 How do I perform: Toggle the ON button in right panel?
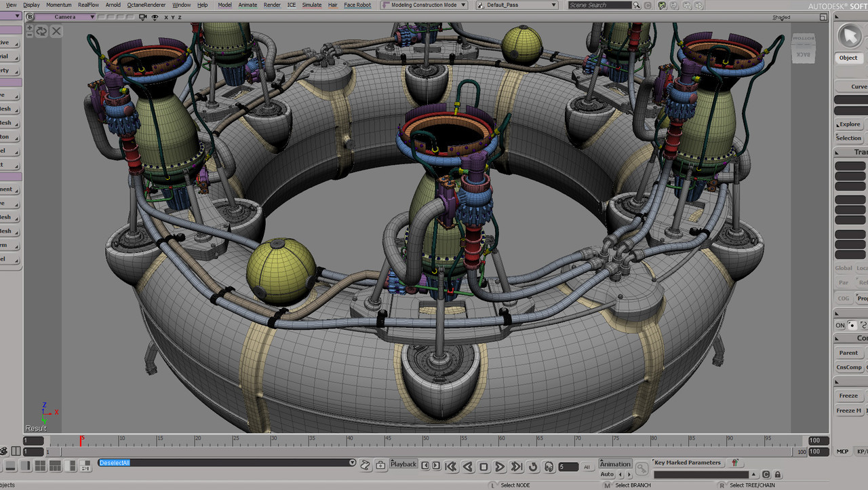(840, 325)
